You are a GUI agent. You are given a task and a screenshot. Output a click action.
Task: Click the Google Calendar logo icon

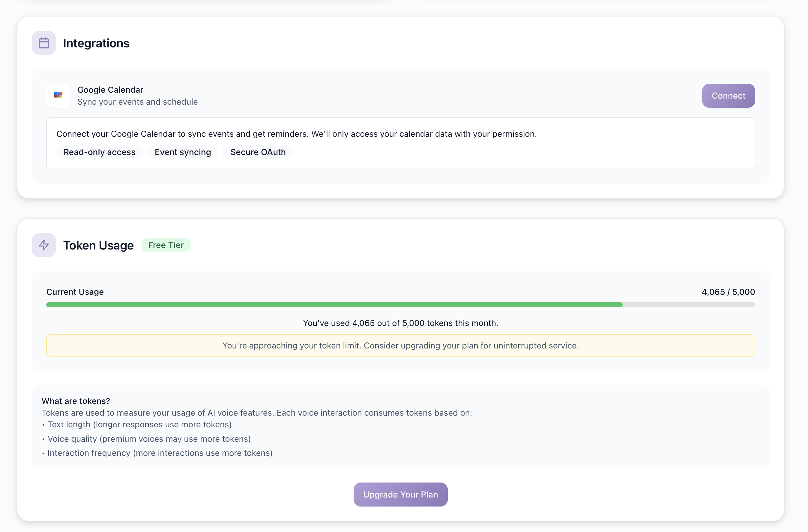click(58, 95)
